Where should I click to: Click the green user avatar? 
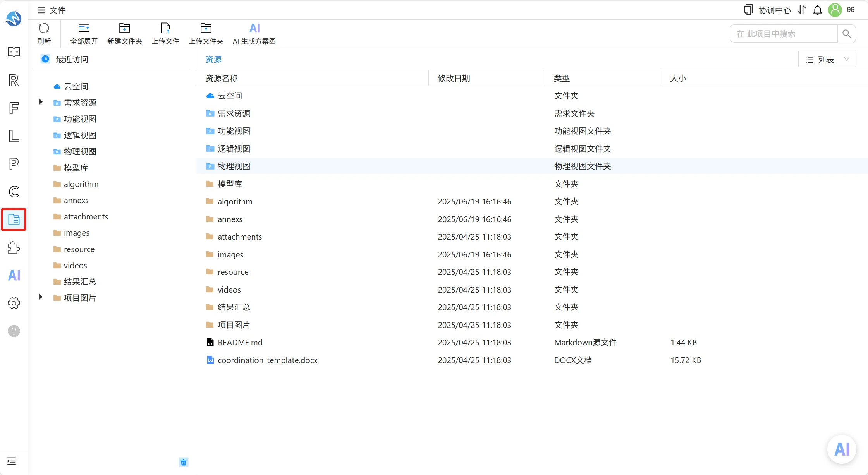click(x=835, y=10)
